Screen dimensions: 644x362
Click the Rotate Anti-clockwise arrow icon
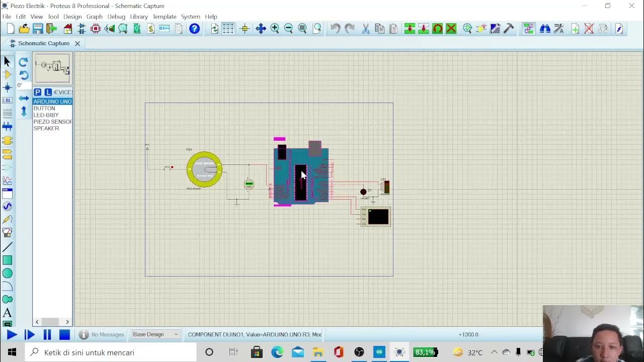point(23,75)
